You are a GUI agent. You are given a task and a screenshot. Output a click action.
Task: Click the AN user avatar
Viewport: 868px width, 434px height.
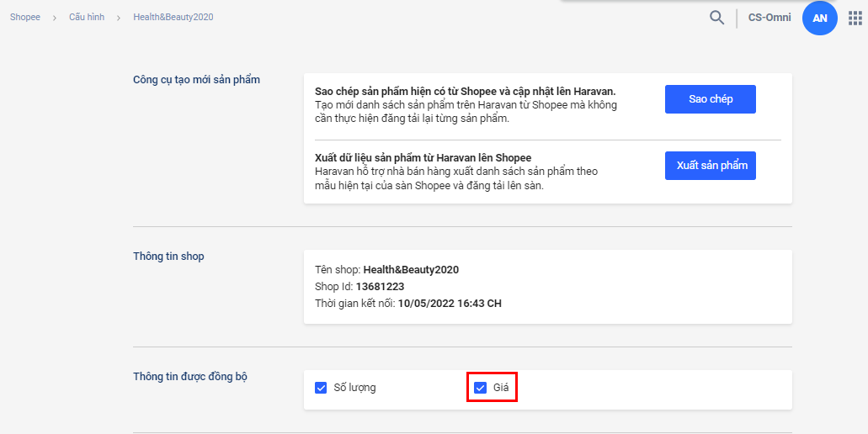[x=819, y=18]
